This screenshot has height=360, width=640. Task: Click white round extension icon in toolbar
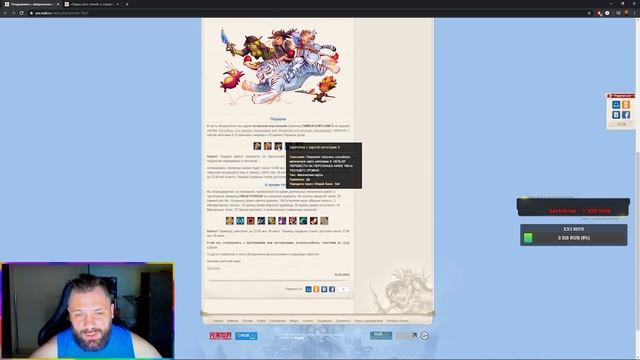tap(607, 13)
